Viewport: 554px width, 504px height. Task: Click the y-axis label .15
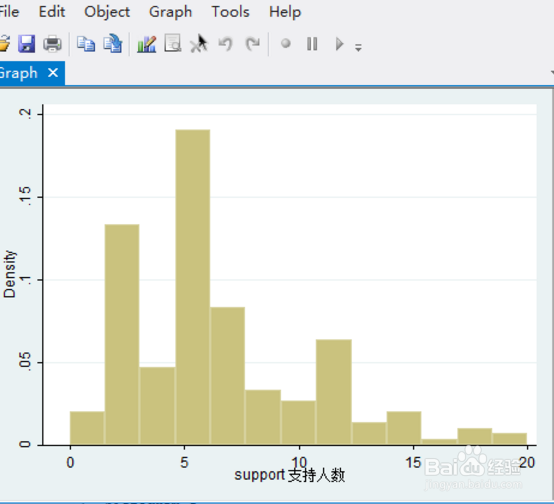point(25,196)
